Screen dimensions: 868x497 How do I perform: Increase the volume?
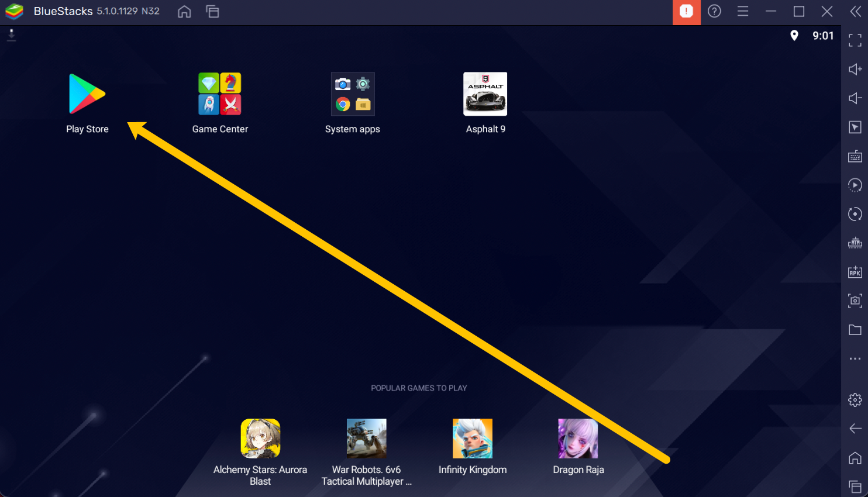[x=855, y=70]
